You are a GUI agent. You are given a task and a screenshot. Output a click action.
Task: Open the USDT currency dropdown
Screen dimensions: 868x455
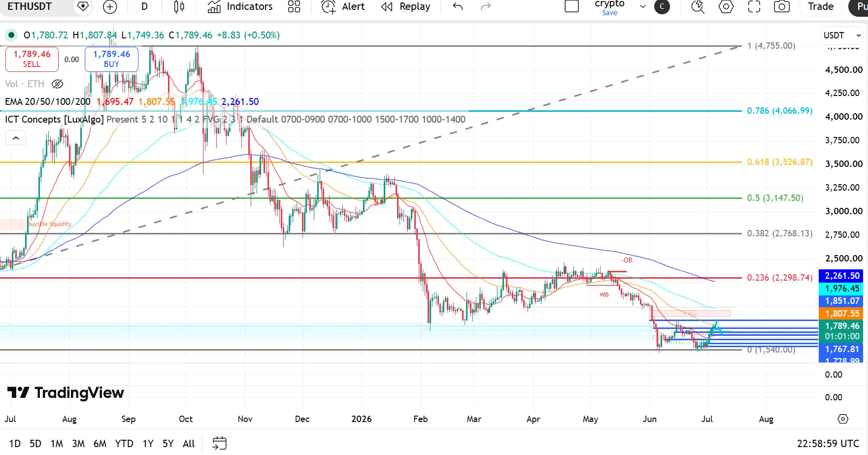[842, 35]
